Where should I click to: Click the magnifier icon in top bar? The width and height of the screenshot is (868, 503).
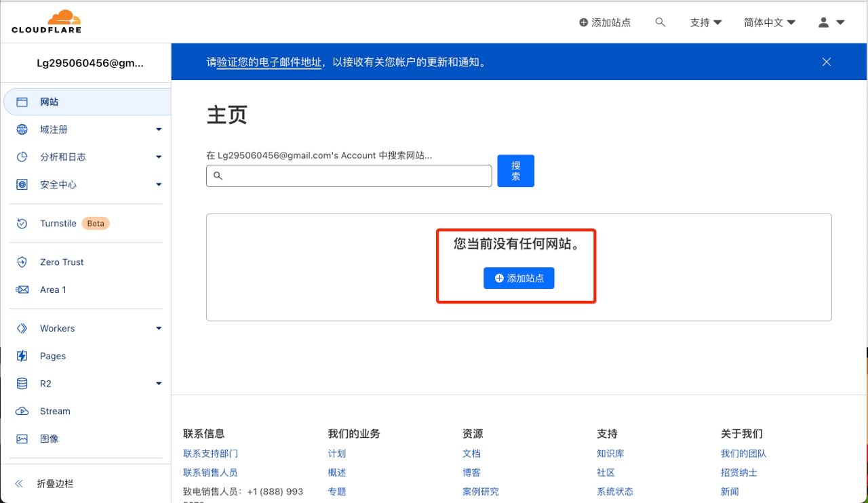[x=660, y=22]
